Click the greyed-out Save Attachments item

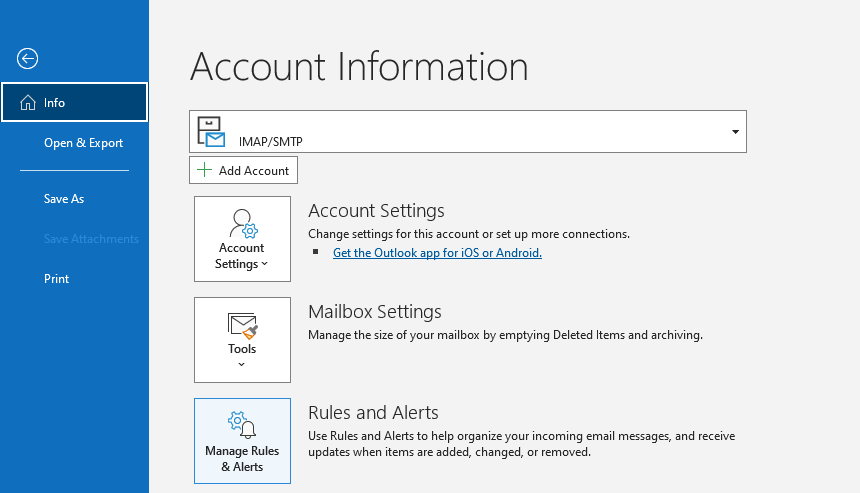(91, 239)
